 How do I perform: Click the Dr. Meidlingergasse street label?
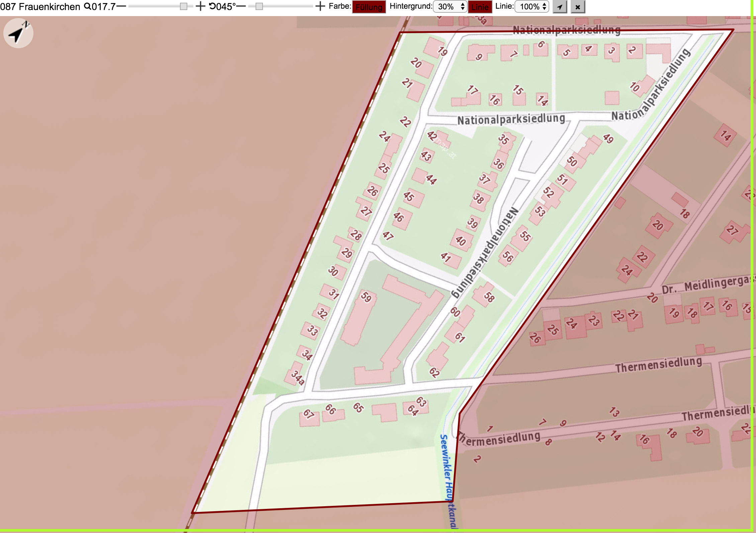pyautogui.click(x=708, y=285)
